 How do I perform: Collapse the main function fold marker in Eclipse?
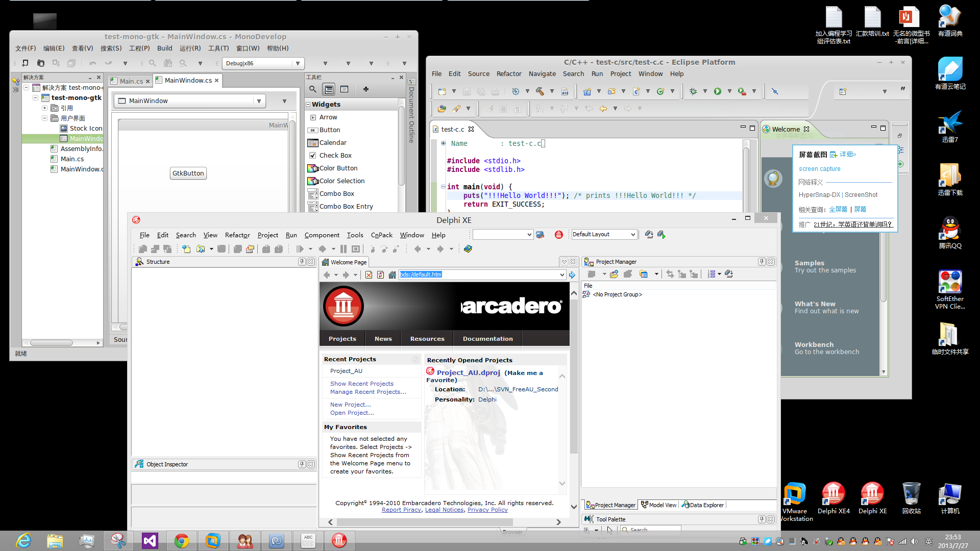443,187
